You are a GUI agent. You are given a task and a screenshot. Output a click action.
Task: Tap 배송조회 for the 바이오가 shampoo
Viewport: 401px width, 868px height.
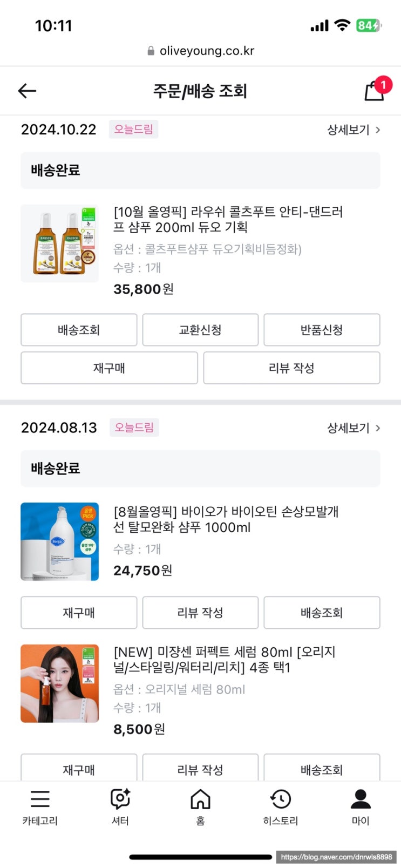[322, 613]
